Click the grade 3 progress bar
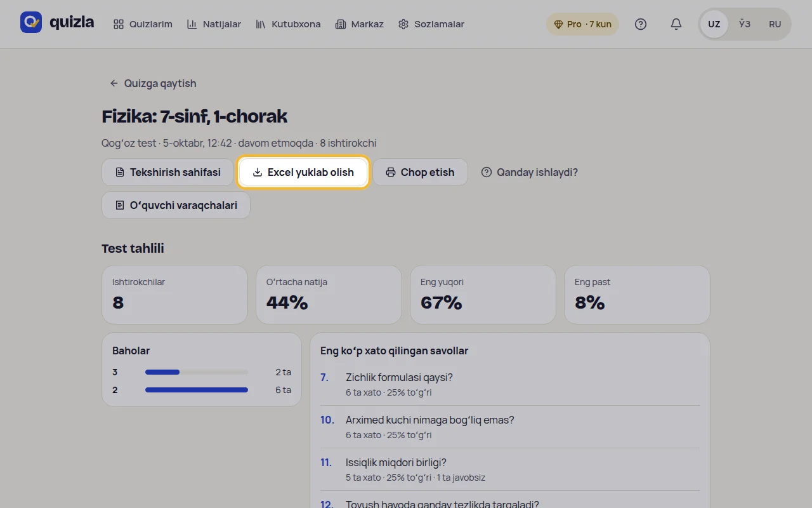This screenshot has height=508, width=812. coord(197,372)
